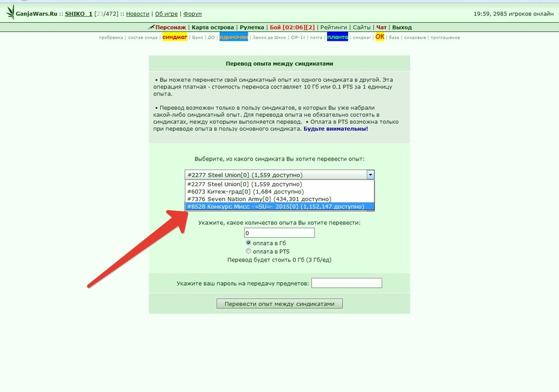Open Чат menu item
This screenshot has height=392, width=559.
382,28
